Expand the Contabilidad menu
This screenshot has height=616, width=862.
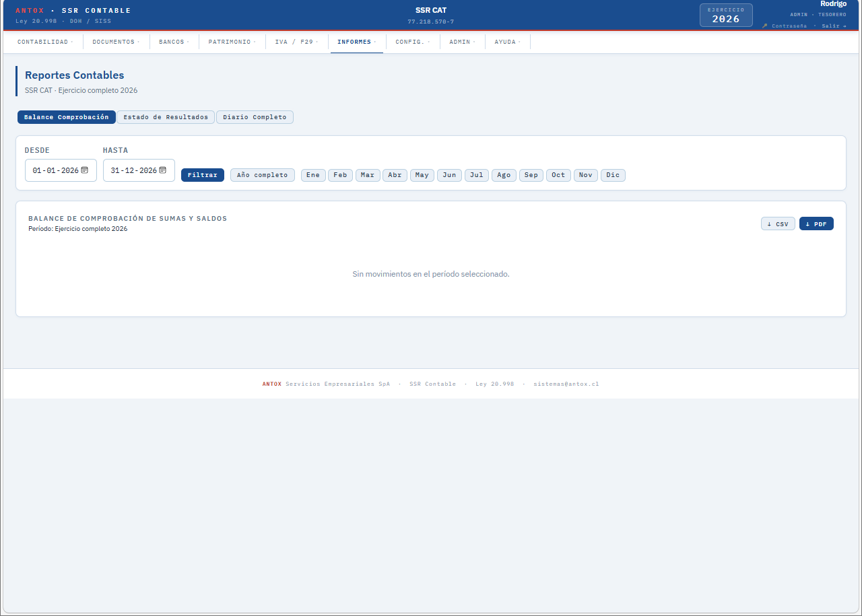click(x=44, y=42)
